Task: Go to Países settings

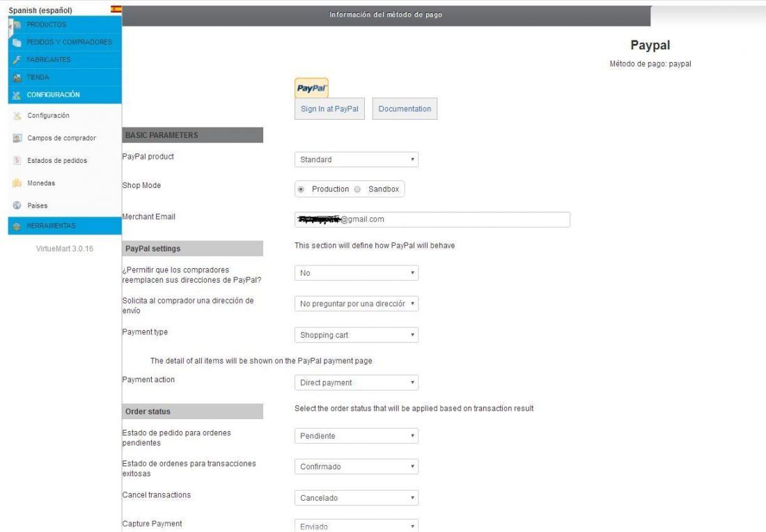Action: click(38, 205)
